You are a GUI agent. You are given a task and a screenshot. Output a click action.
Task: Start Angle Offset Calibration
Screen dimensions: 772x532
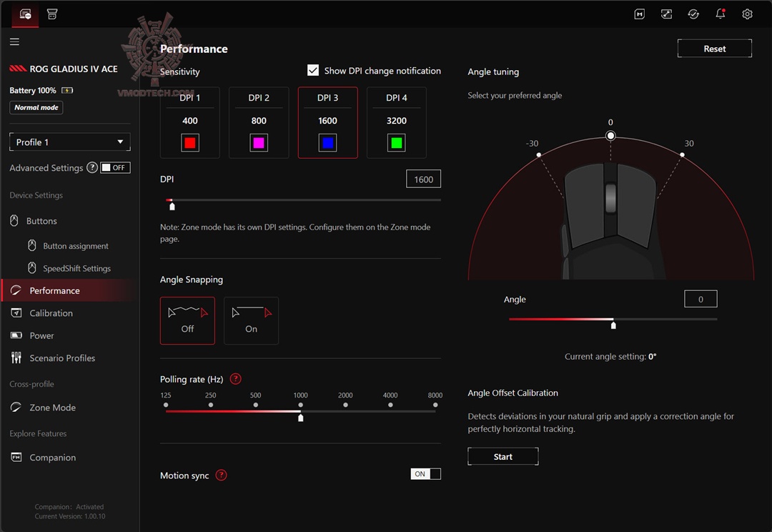(503, 457)
